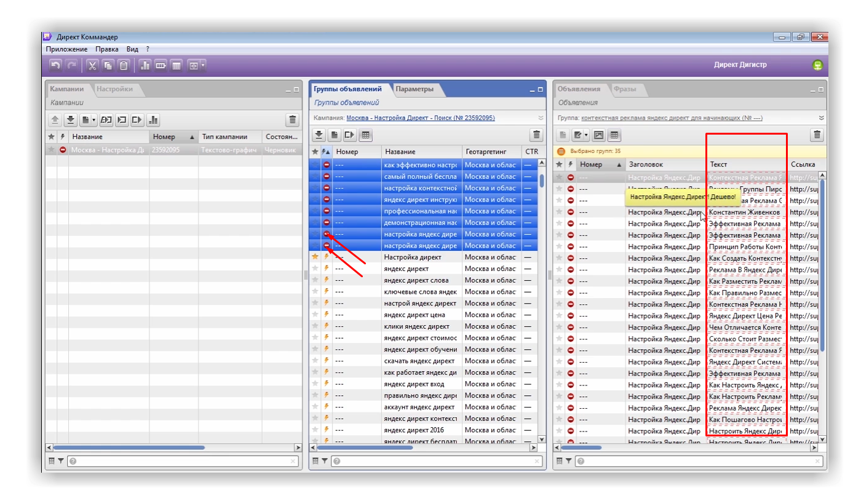Click the orange selected groups notice icon
This screenshot has width=861, height=504.
561,151
